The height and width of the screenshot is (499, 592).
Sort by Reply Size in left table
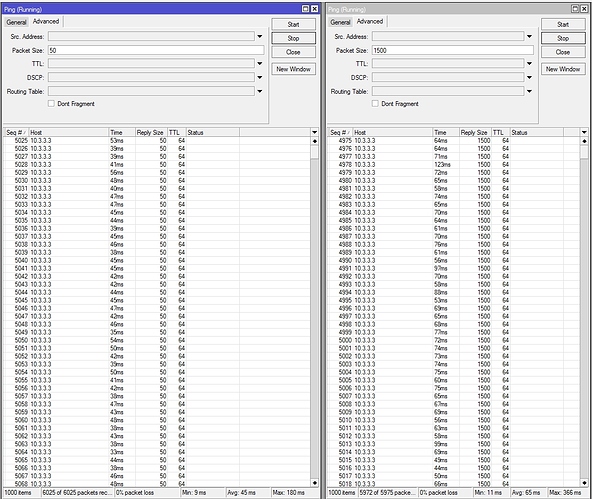[x=151, y=132]
